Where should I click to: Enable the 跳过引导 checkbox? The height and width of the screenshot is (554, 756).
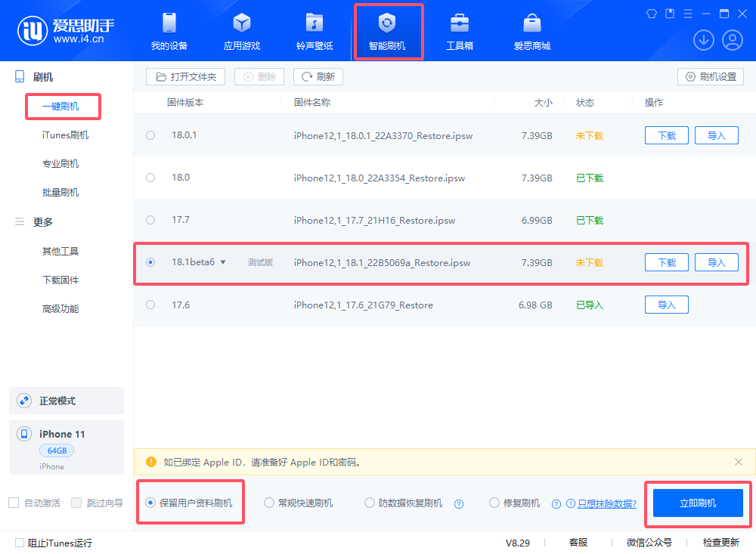(76, 502)
